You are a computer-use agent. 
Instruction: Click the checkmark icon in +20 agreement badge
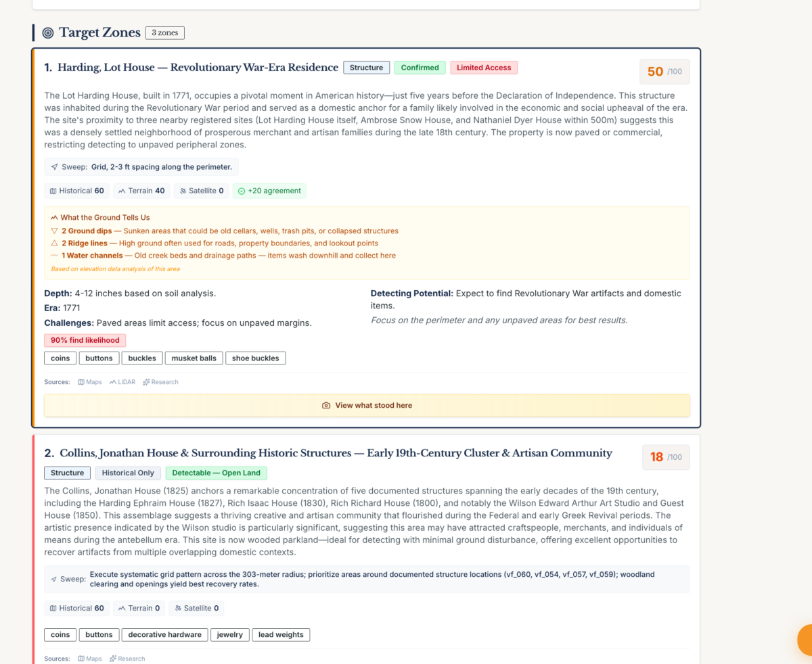(x=242, y=191)
